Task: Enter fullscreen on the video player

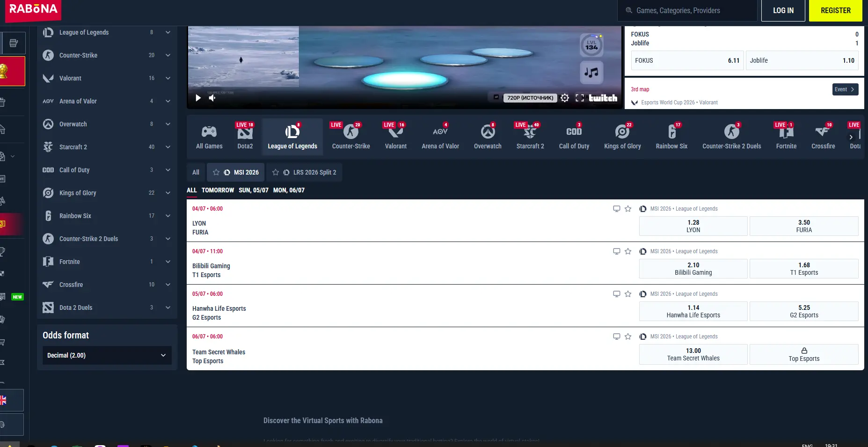Action: pos(580,98)
